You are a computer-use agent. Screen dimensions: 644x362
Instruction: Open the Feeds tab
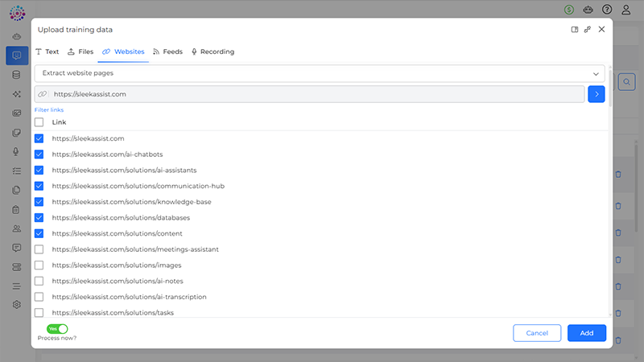(167, 51)
